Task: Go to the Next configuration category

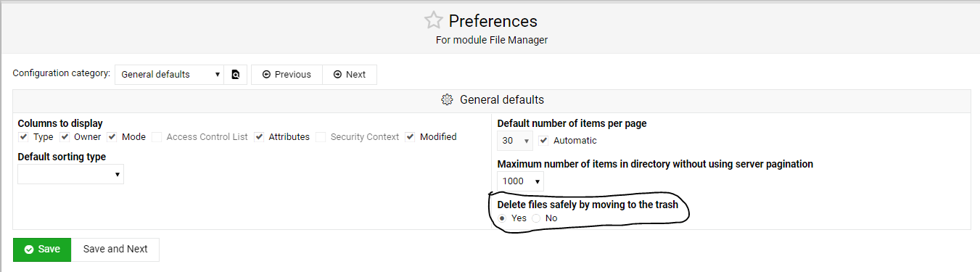Action: point(350,75)
